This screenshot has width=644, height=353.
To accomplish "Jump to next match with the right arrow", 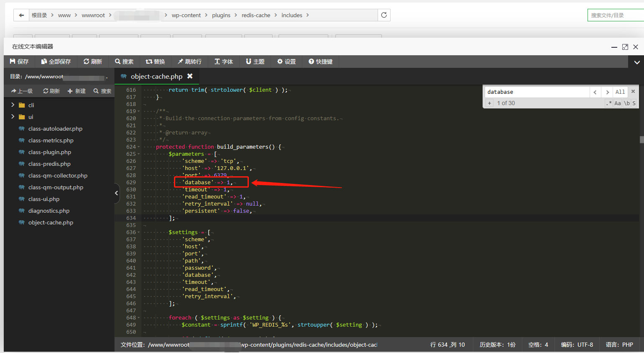I will click(607, 92).
